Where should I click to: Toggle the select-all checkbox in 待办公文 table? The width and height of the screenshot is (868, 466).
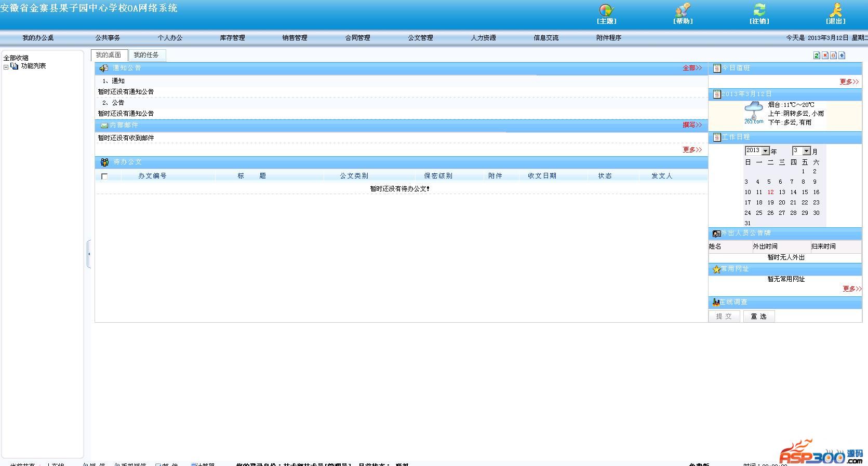pos(104,176)
